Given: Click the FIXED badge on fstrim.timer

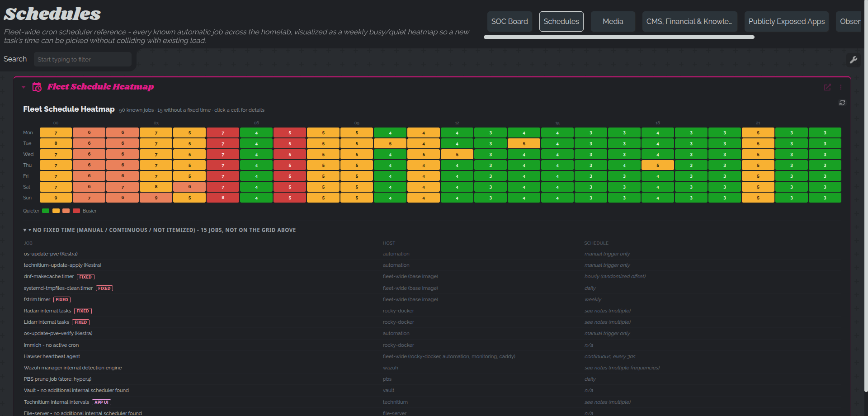Looking at the screenshot, I should (x=62, y=299).
